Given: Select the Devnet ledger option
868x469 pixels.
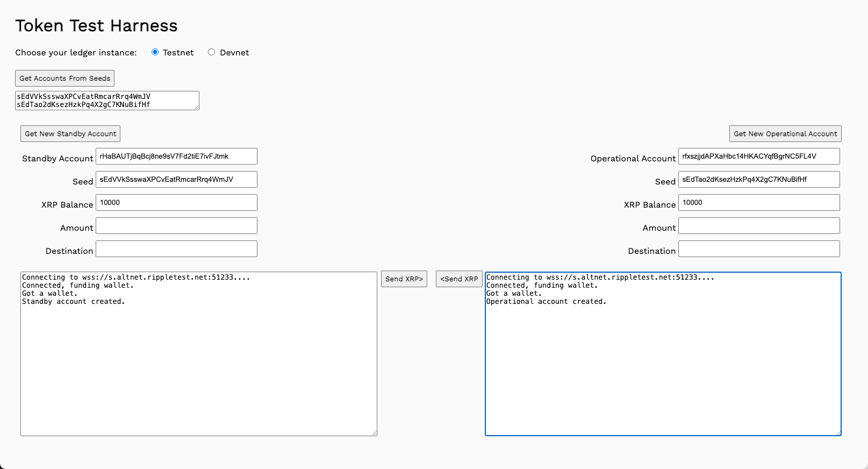Looking at the screenshot, I should click(x=212, y=52).
